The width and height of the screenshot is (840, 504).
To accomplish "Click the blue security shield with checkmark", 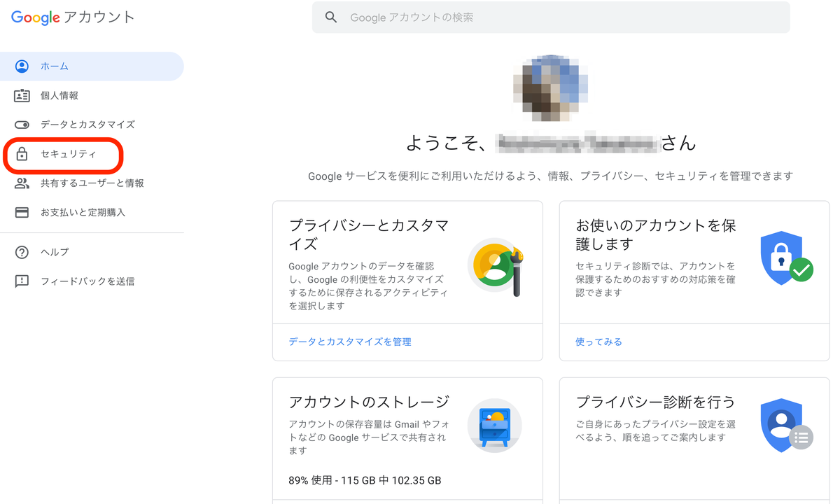I will 786,258.
